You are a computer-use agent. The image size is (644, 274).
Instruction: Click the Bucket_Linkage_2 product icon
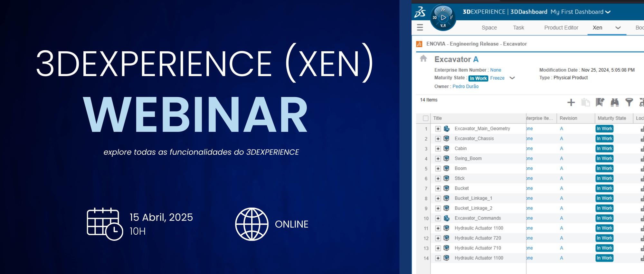pyautogui.click(x=447, y=208)
